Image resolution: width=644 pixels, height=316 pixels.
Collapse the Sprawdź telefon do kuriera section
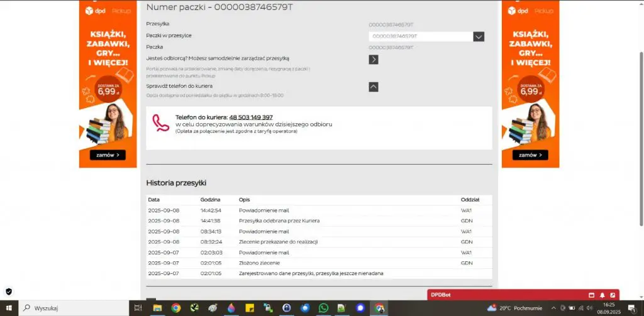[x=374, y=87]
